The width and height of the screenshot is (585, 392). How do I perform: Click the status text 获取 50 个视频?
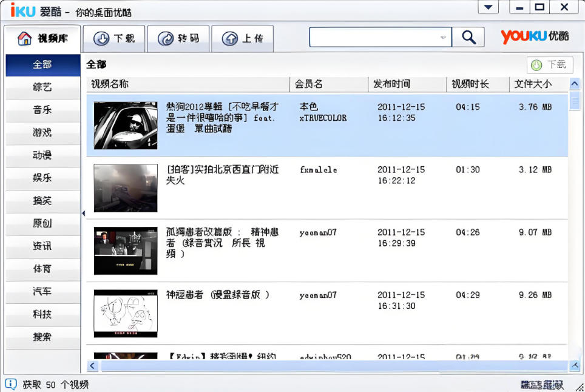tap(56, 385)
